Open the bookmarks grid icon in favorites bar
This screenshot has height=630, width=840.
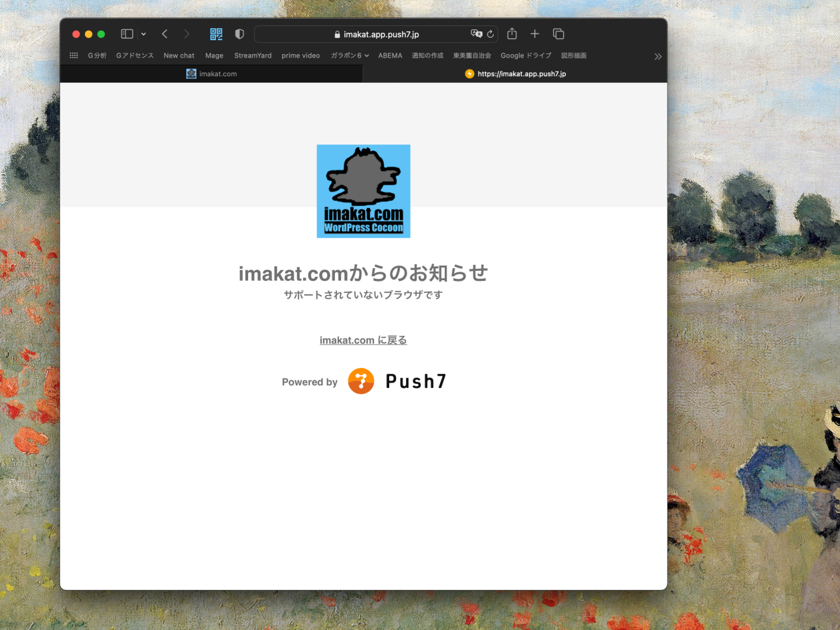click(x=74, y=56)
